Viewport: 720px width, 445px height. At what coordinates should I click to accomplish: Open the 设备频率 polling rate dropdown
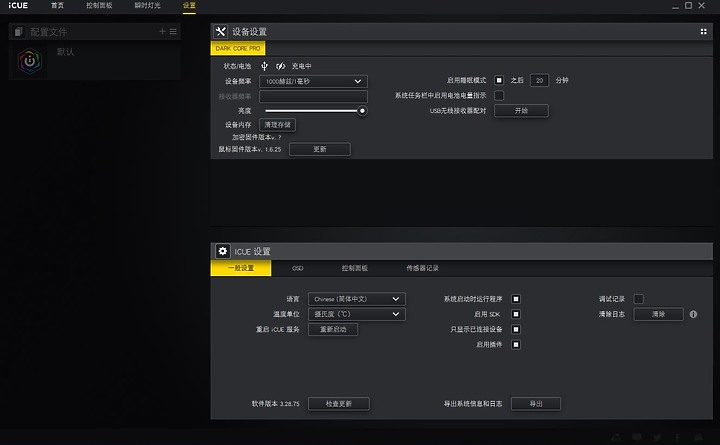pos(313,81)
